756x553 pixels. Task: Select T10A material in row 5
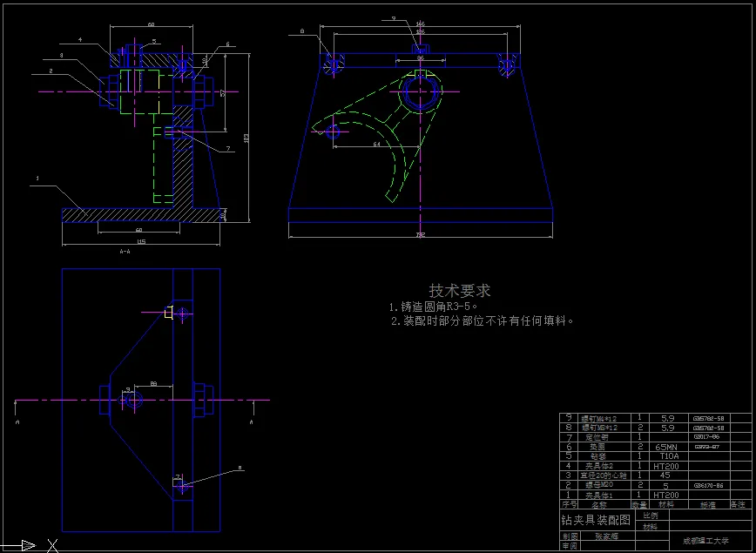pyautogui.click(x=669, y=456)
